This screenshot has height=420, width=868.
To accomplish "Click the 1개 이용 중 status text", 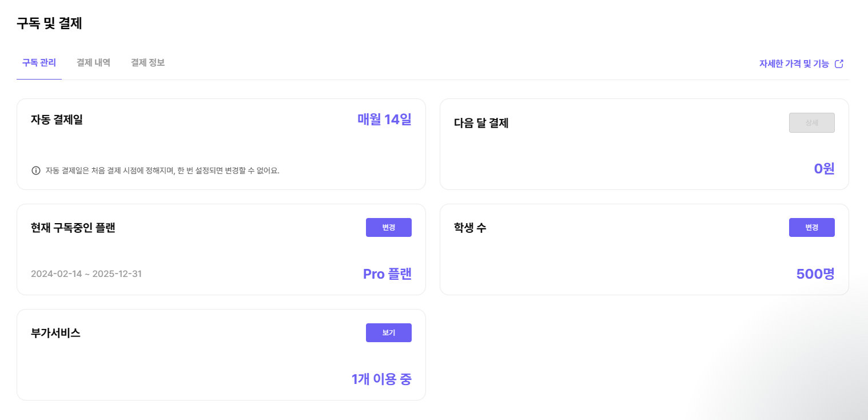I will click(381, 379).
